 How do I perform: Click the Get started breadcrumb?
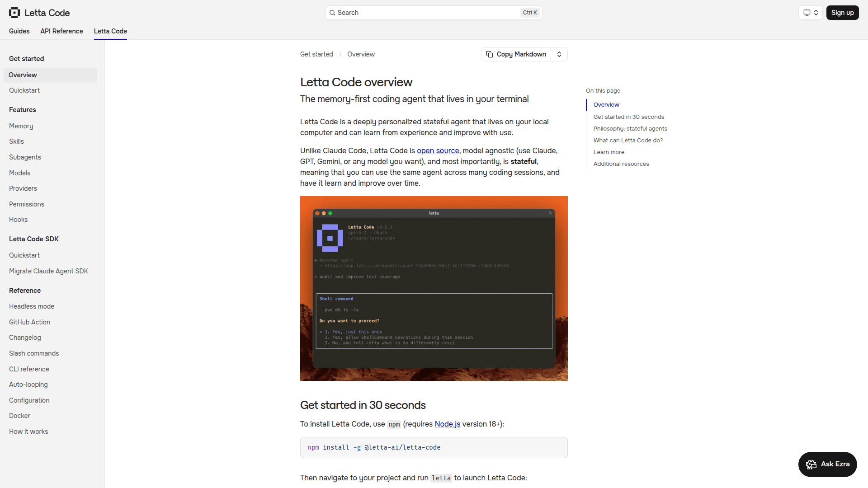(x=316, y=54)
